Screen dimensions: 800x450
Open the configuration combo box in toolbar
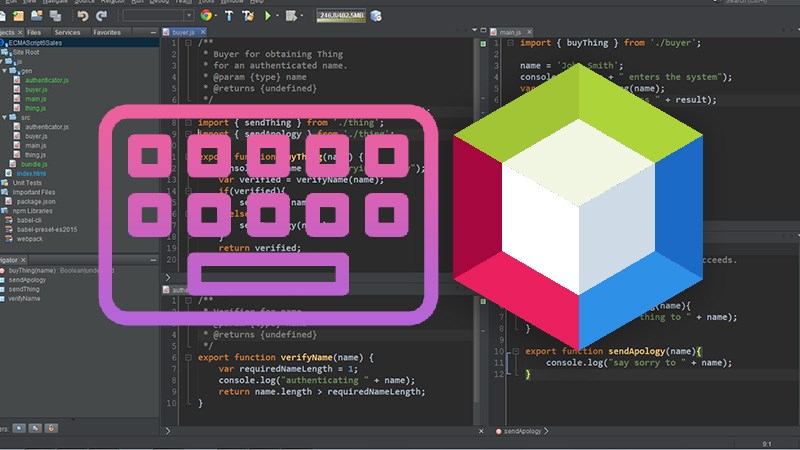coord(158,16)
